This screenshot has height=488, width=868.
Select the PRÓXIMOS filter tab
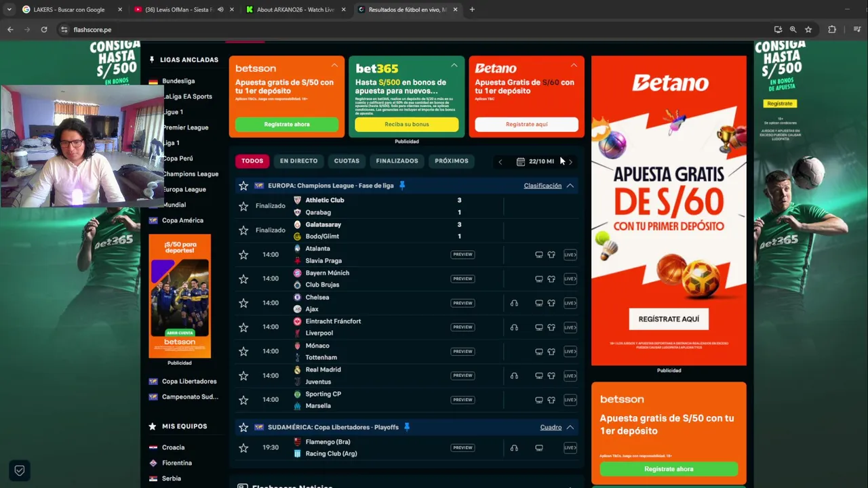(x=452, y=161)
